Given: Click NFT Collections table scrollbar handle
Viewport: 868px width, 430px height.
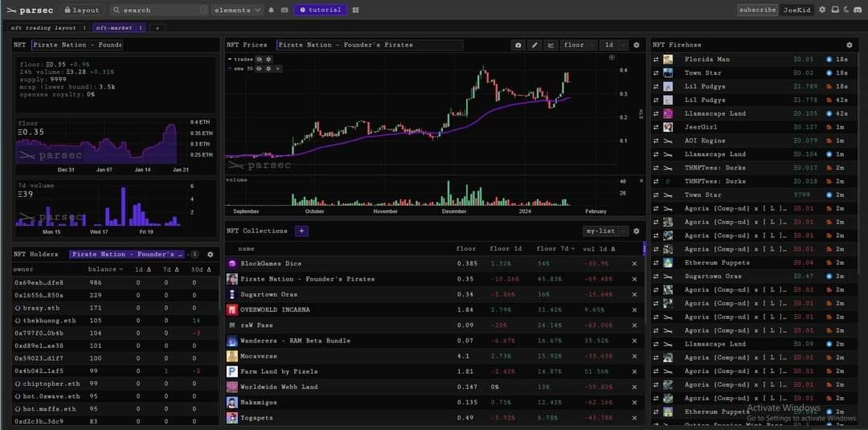Looking at the screenshot, I should pos(645,249).
